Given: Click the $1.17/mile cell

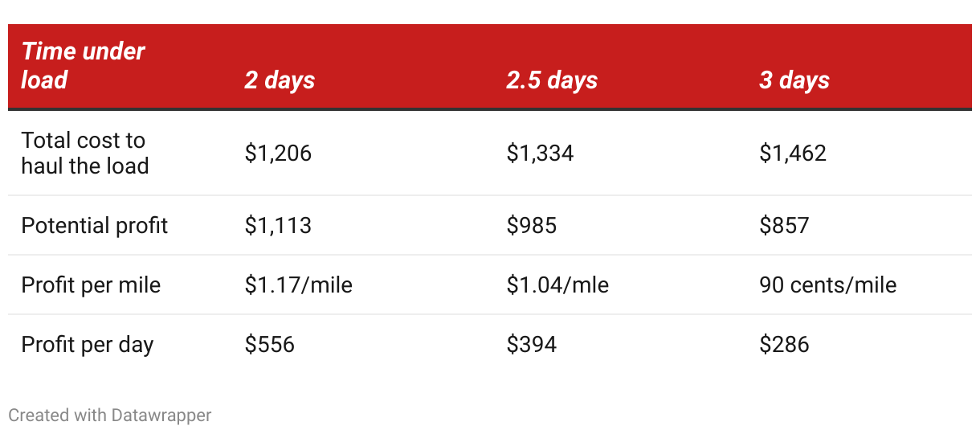Looking at the screenshot, I should point(299,285).
